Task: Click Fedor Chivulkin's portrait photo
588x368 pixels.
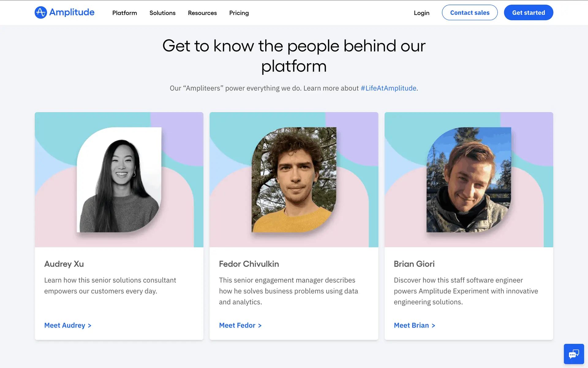Action: click(294, 180)
